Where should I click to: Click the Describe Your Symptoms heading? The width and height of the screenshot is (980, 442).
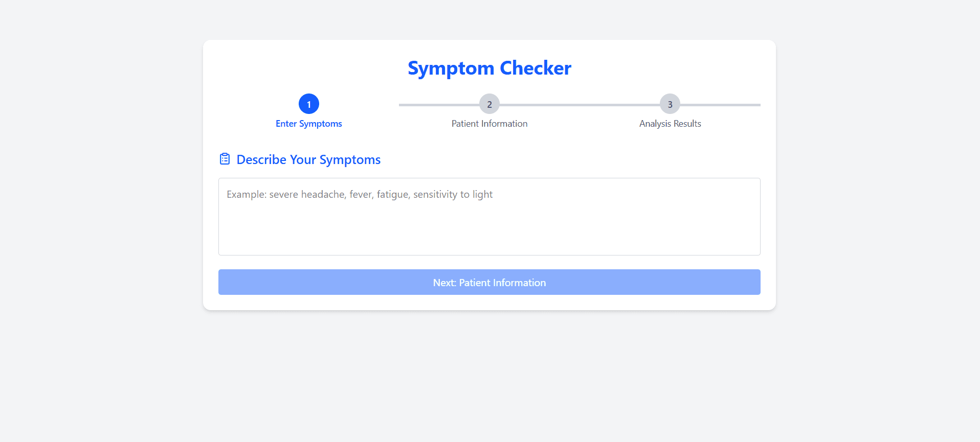tap(308, 160)
